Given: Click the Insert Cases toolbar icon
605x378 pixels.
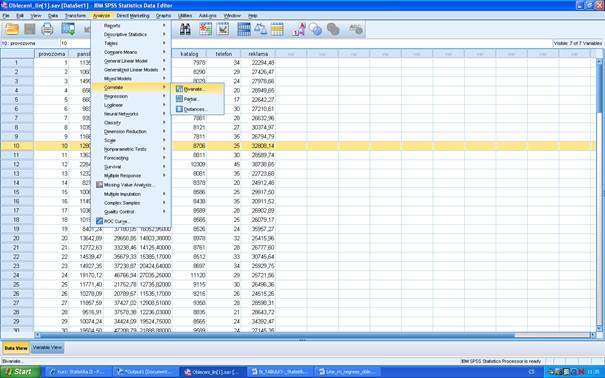Looking at the screenshot, I should tap(205, 29).
